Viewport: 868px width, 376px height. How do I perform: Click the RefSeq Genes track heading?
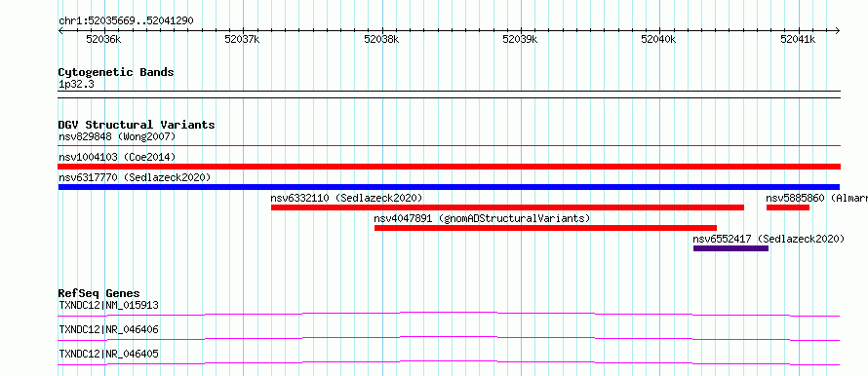coord(99,293)
